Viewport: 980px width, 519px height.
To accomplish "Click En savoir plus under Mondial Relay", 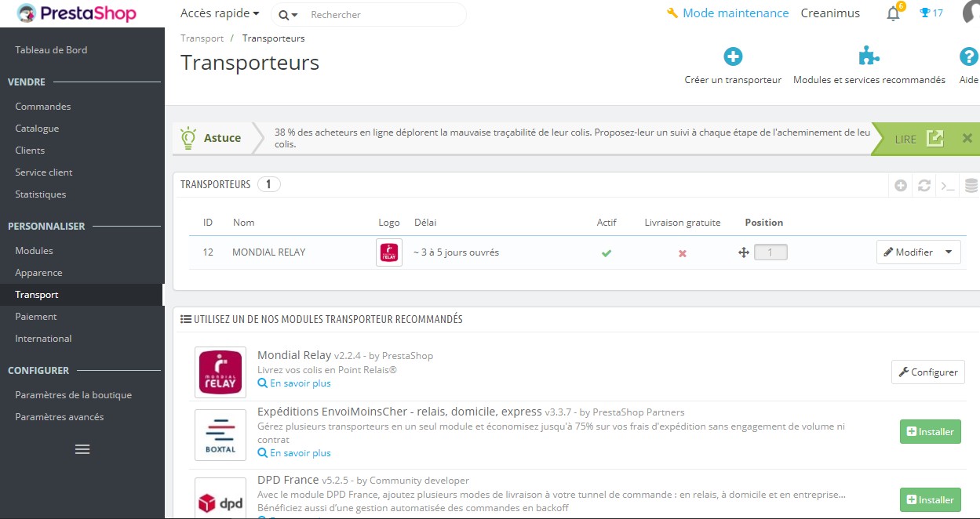I will click(x=294, y=383).
